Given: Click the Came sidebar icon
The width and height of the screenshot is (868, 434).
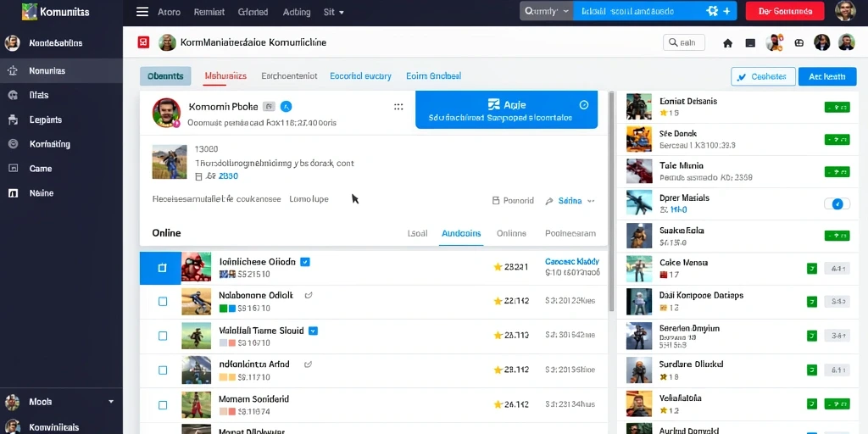Looking at the screenshot, I should pyautogui.click(x=12, y=169).
